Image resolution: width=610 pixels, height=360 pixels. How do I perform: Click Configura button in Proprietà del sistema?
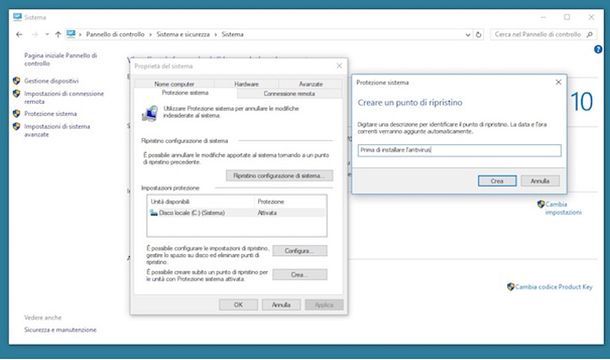300,251
